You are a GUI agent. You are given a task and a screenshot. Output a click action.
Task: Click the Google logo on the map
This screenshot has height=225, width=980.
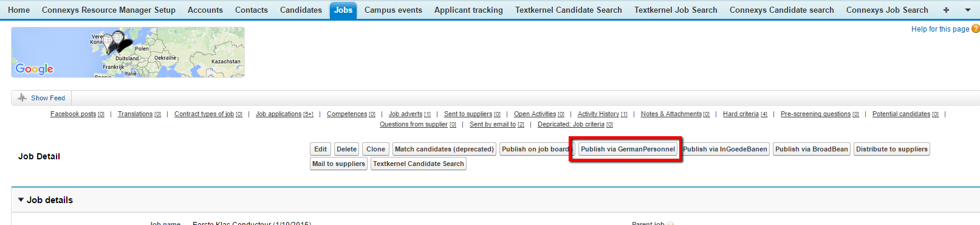point(35,69)
